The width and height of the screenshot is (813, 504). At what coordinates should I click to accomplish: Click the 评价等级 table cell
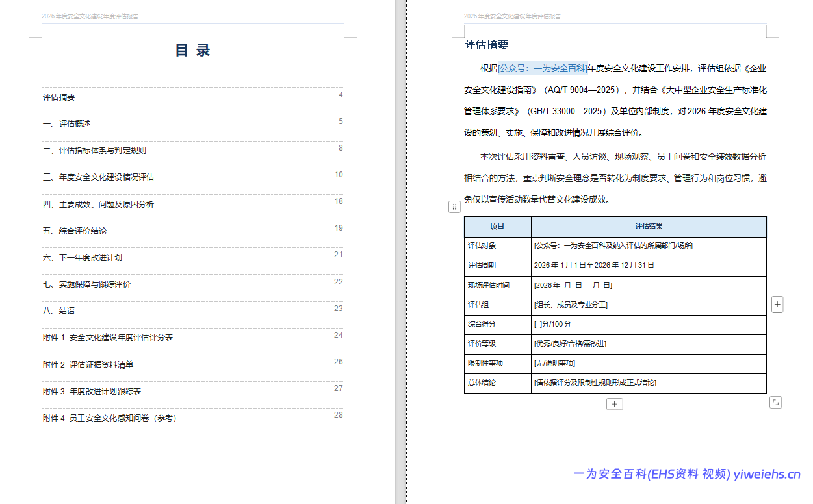click(x=497, y=344)
